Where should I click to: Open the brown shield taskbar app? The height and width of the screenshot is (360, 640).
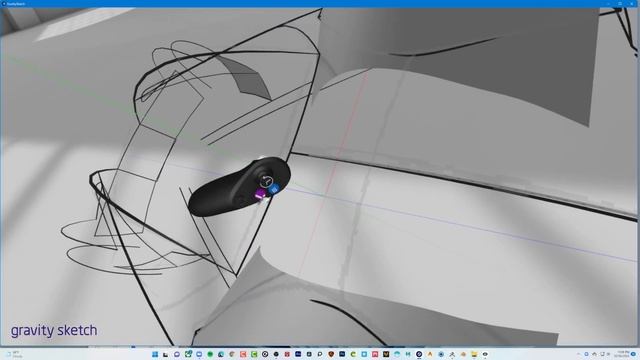(x=331, y=354)
